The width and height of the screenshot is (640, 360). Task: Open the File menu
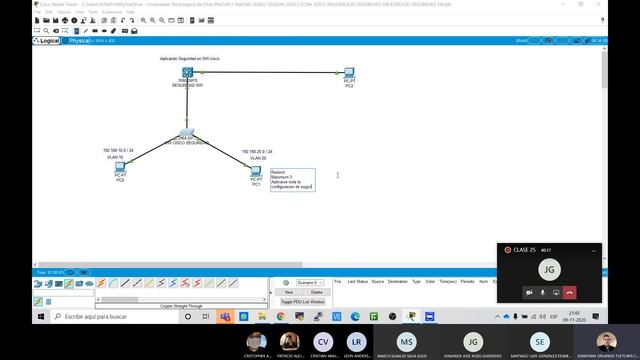click(37, 12)
